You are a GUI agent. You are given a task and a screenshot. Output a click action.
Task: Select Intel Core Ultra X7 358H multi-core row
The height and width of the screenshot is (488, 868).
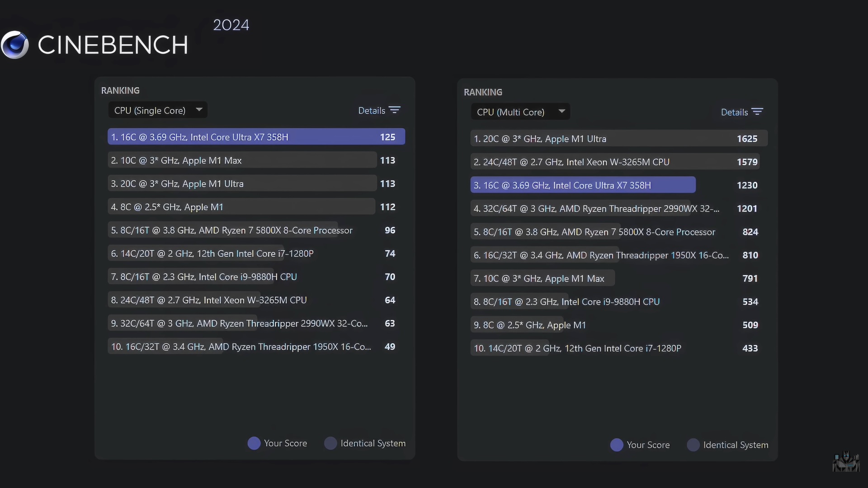pos(583,185)
